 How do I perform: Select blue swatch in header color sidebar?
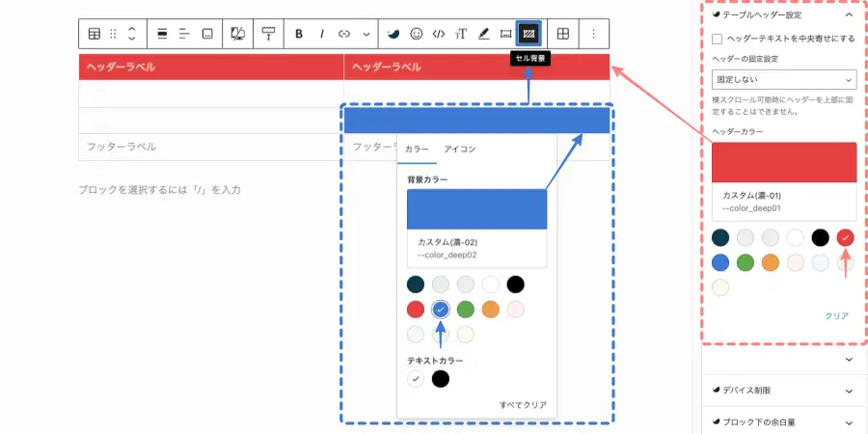(x=720, y=262)
